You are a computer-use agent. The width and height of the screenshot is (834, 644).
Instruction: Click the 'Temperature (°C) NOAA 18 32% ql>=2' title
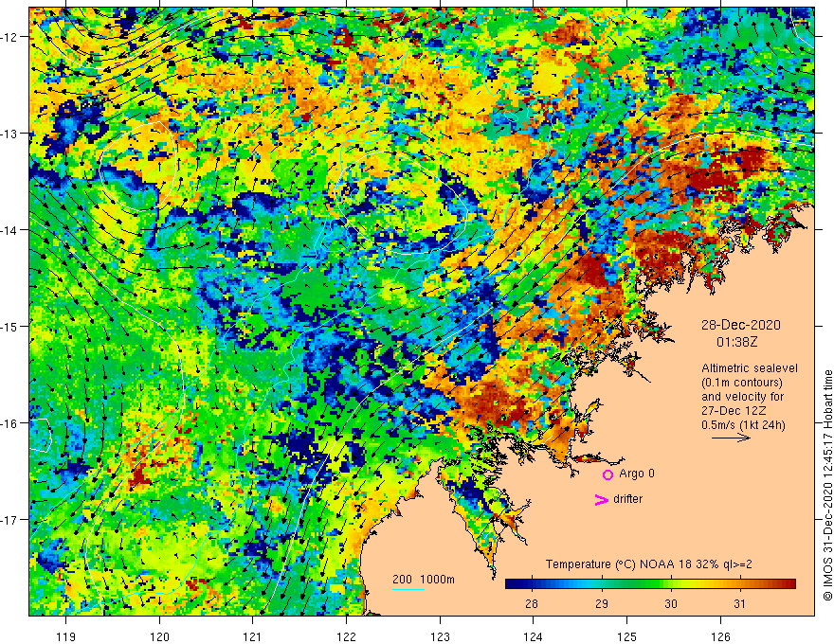pyautogui.click(x=649, y=564)
